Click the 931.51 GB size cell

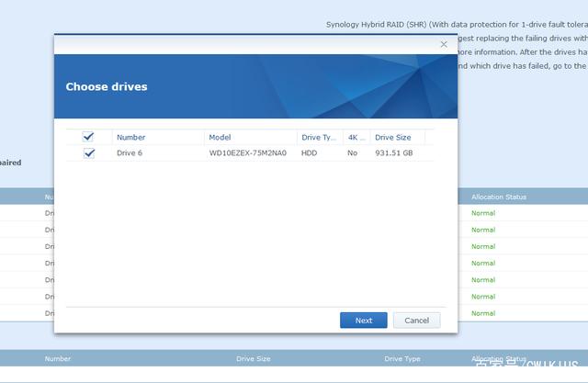point(393,153)
